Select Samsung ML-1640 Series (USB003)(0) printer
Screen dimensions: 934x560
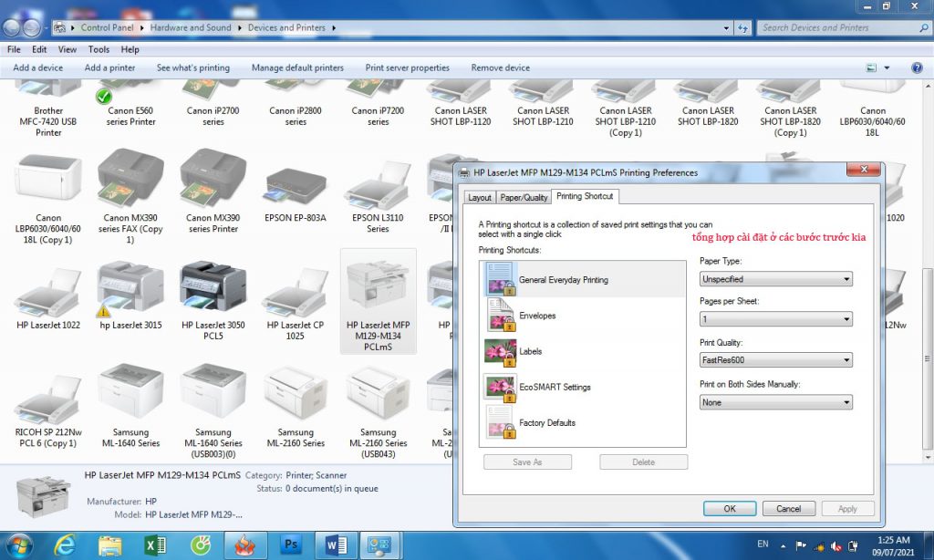pos(213,412)
